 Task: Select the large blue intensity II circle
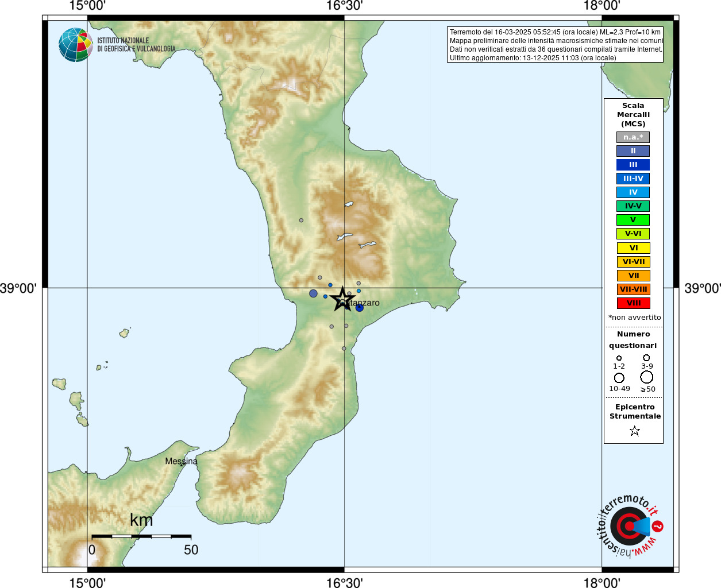[313, 293]
